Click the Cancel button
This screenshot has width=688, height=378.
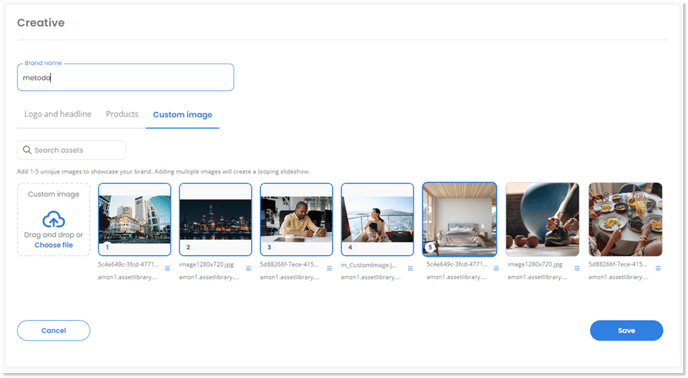pos(54,331)
